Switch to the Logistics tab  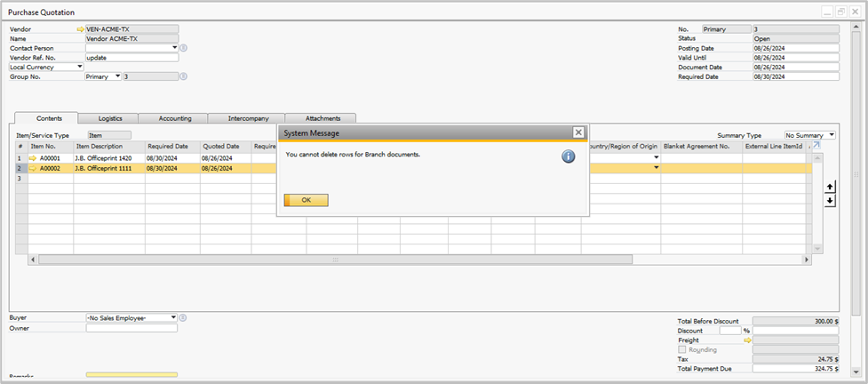[x=110, y=118]
